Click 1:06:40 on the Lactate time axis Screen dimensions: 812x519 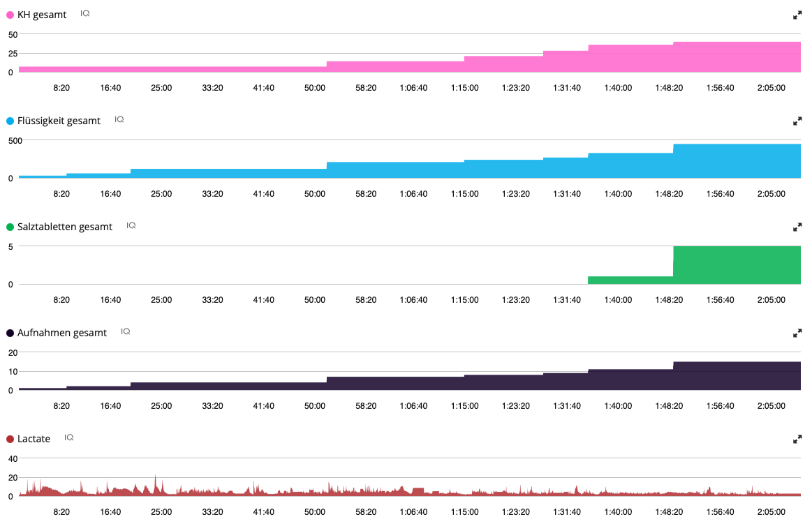(413, 512)
